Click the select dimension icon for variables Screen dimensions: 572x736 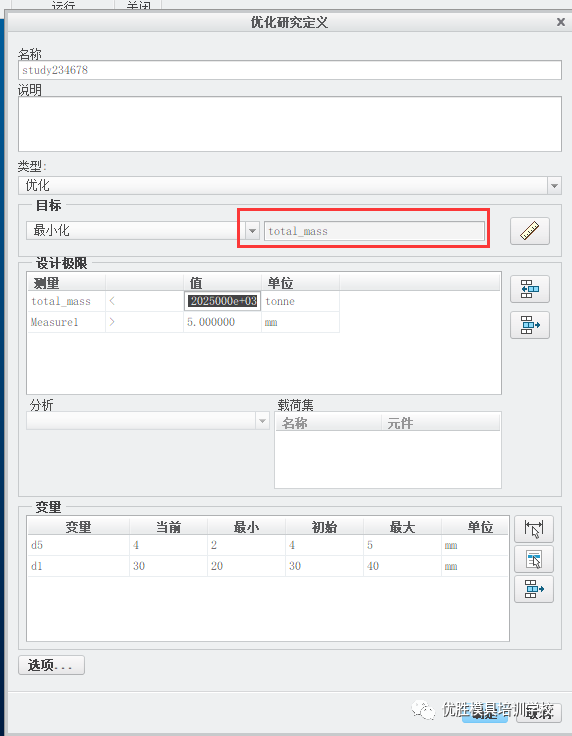tap(534, 529)
